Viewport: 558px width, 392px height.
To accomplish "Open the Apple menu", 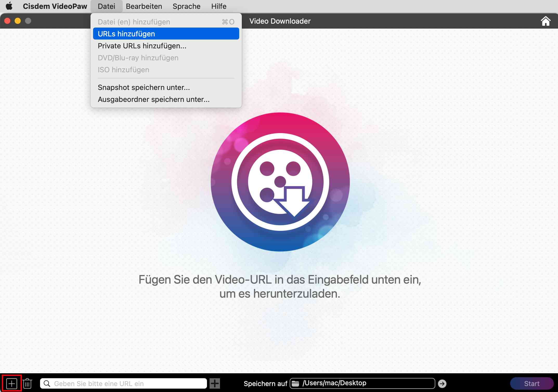I will 9,6.
